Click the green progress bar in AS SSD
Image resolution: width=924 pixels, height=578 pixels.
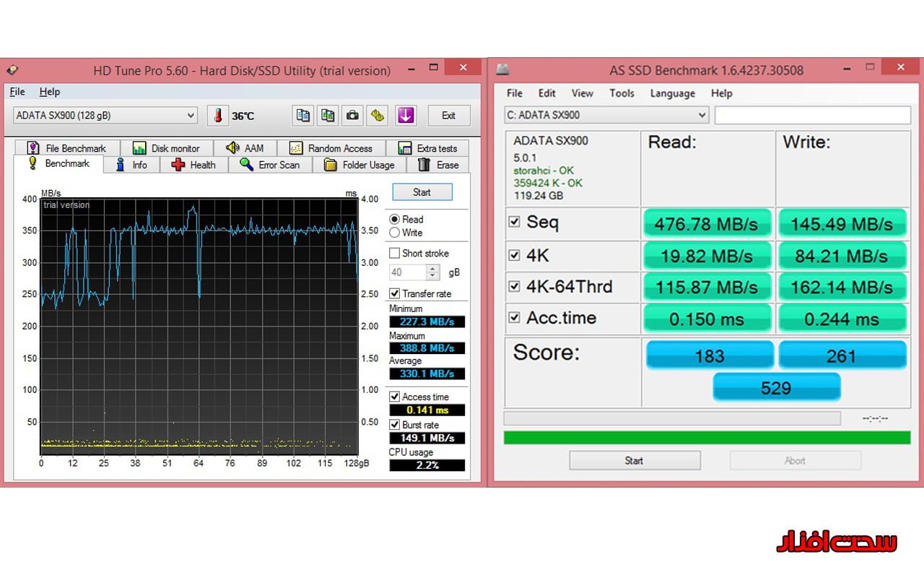tap(707, 437)
